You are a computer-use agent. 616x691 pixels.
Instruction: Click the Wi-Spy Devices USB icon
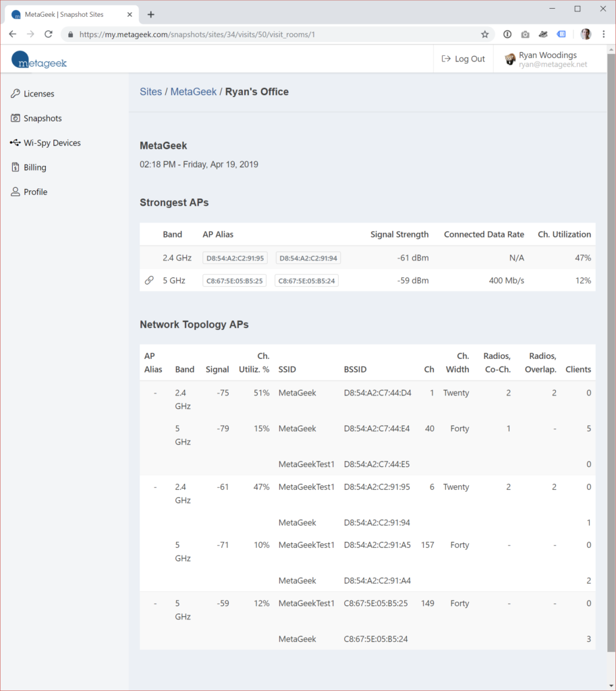click(16, 143)
